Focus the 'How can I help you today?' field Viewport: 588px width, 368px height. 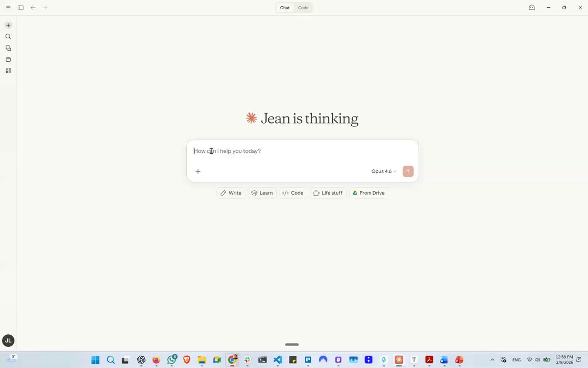[x=302, y=151]
